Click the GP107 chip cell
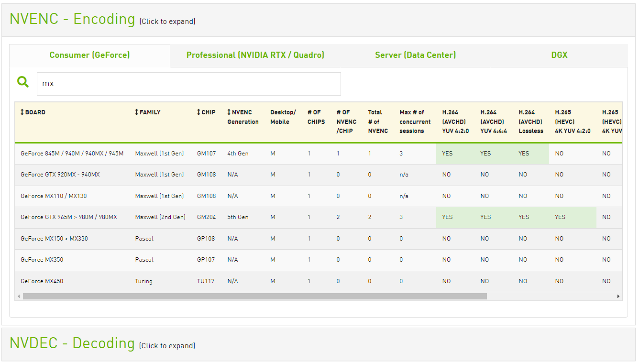The width and height of the screenshot is (639, 364). tap(206, 260)
